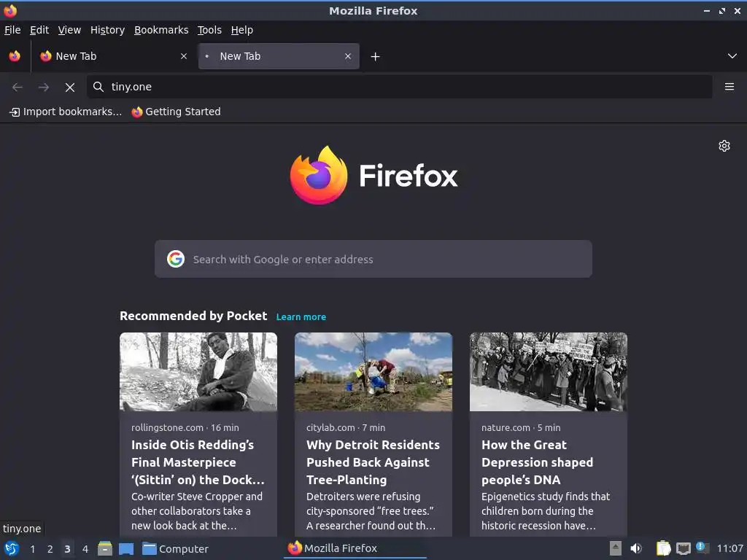The image size is (747, 560).
Task: Open the Edit menu
Action: [x=39, y=30]
